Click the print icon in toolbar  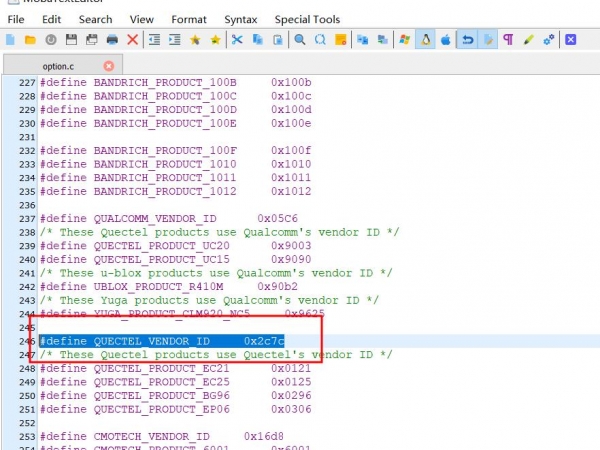point(112,40)
